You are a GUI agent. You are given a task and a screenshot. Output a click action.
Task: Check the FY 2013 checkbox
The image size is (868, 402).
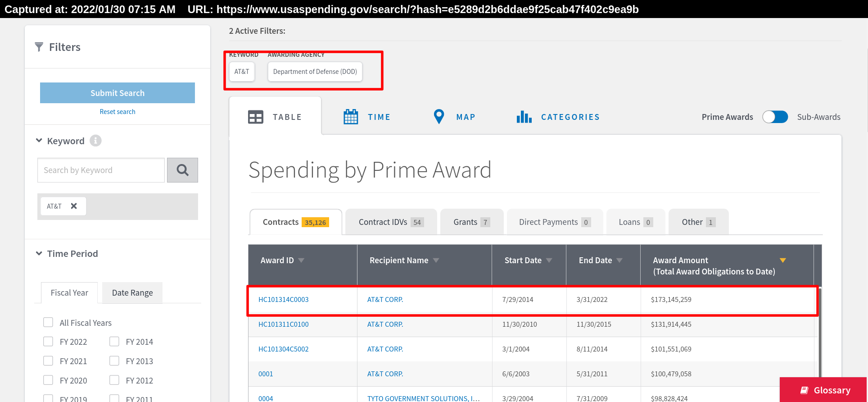pos(114,361)
